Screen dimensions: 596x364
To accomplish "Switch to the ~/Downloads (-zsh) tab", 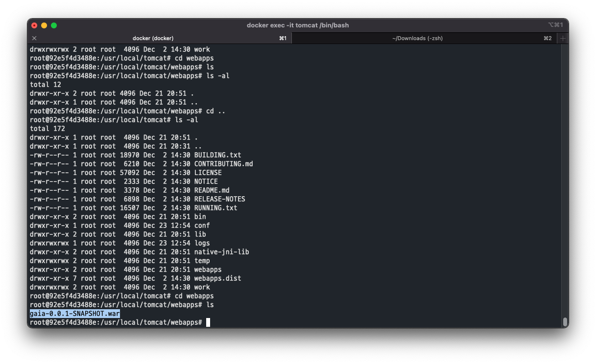I will (424, 38).
